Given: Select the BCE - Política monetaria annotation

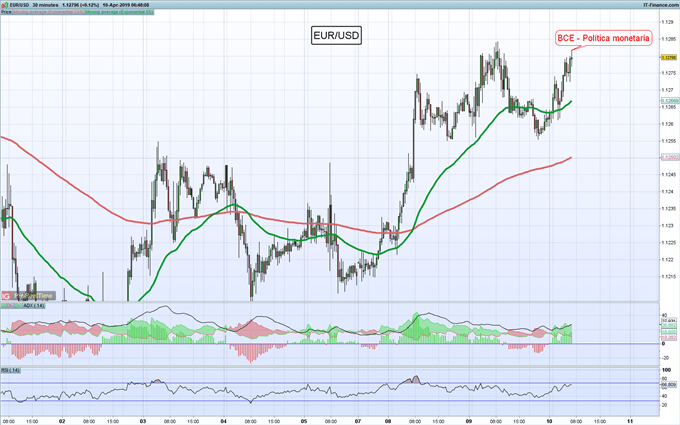Looking at the screenshot, I should [603, 38].
